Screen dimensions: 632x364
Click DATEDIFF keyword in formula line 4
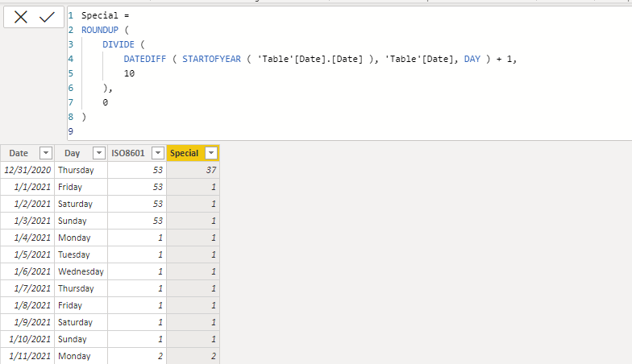tap(145, 59)
